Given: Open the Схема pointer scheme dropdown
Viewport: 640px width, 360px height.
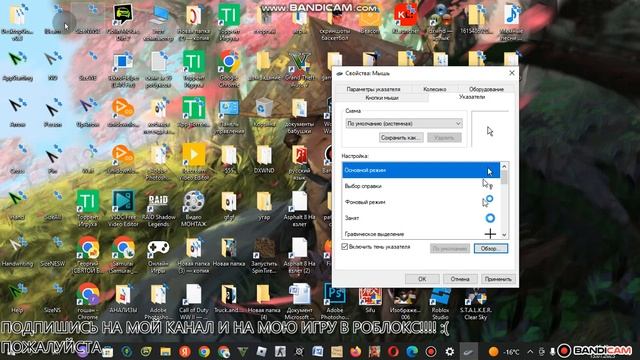Looking at the screenshot, I should coord(404,123).
